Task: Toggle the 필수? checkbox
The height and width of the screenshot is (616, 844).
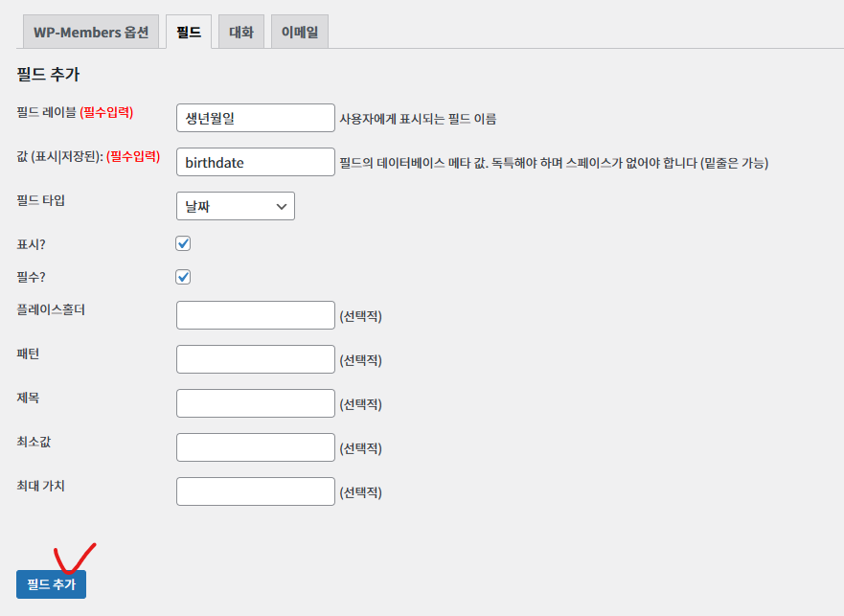Action: [x=183, y=277]
